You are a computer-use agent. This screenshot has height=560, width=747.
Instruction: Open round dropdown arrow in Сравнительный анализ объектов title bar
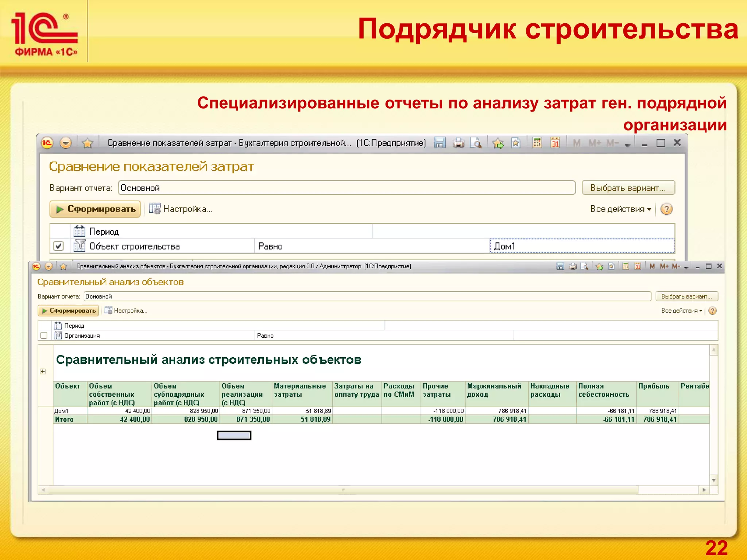[49, 266]
